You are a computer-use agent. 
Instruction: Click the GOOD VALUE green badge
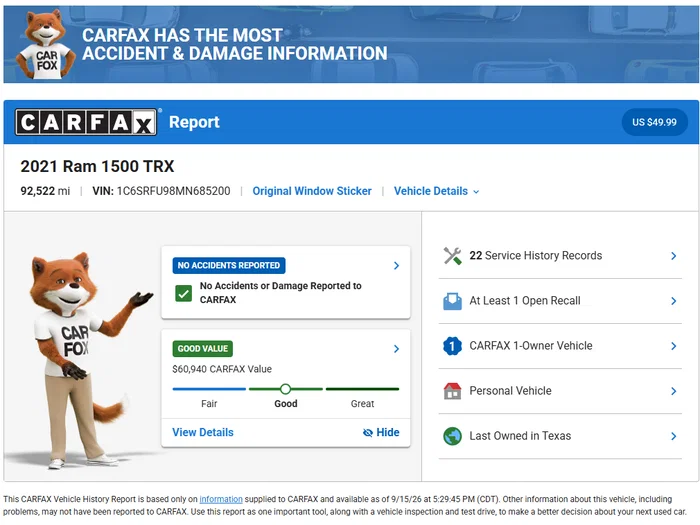click(203, 349)
